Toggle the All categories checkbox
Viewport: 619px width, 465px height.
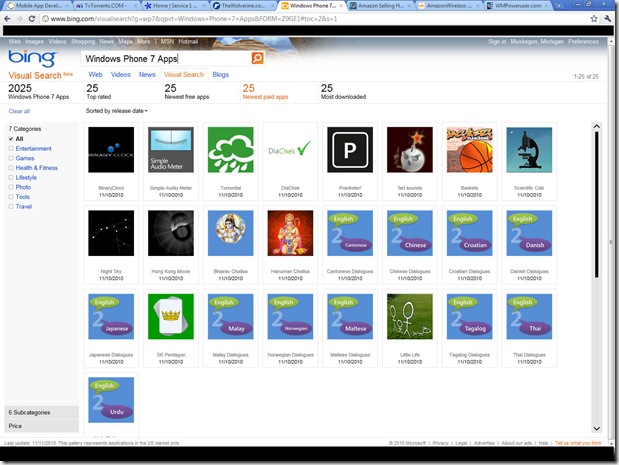(11, 139)
